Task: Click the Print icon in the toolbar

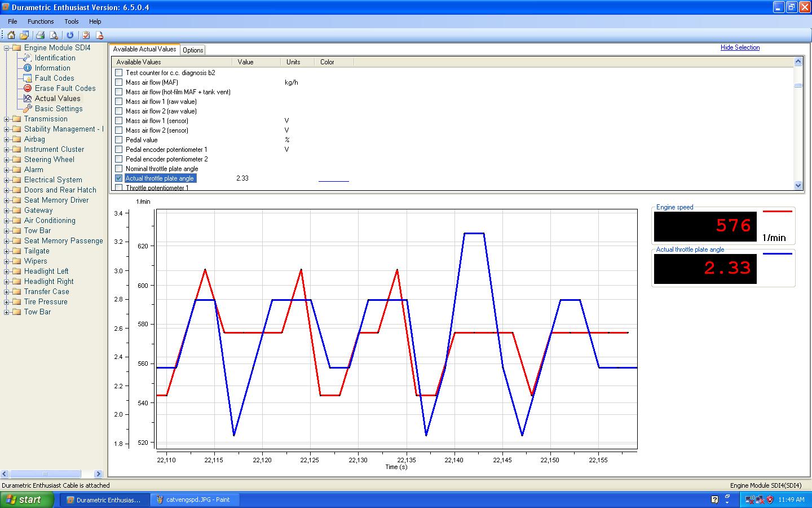Action: [x=41, y=35]
